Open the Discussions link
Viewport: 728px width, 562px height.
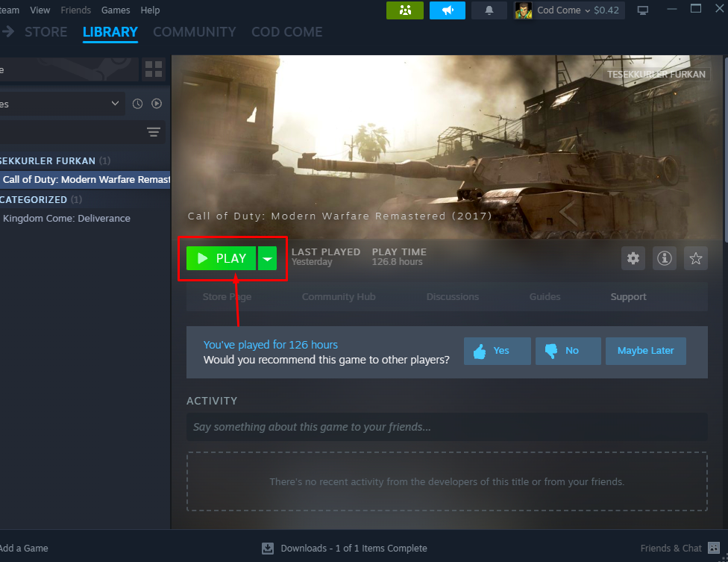point(453,297)
